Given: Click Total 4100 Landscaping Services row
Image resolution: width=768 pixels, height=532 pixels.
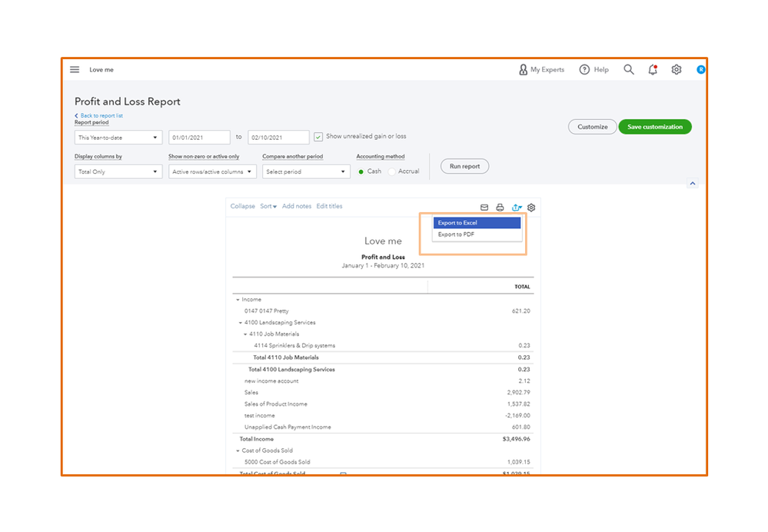Looking at the screenshot, I should (383, 369).
